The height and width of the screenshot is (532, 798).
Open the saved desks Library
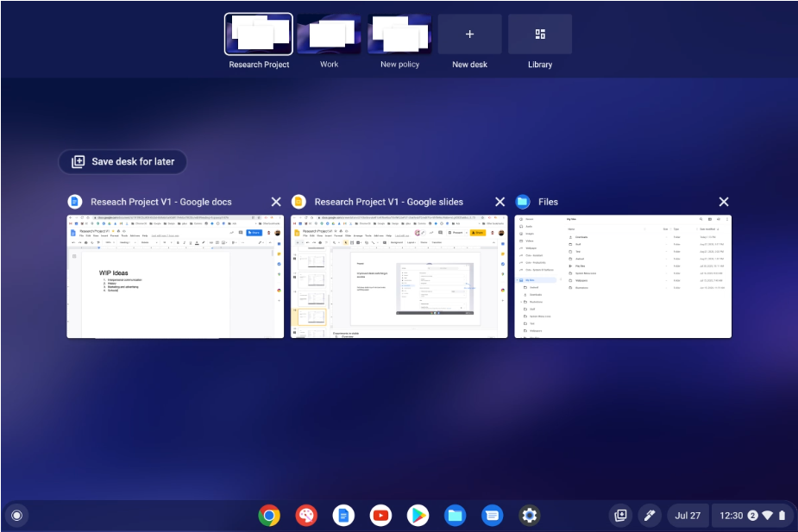click(x=540, y=34)
